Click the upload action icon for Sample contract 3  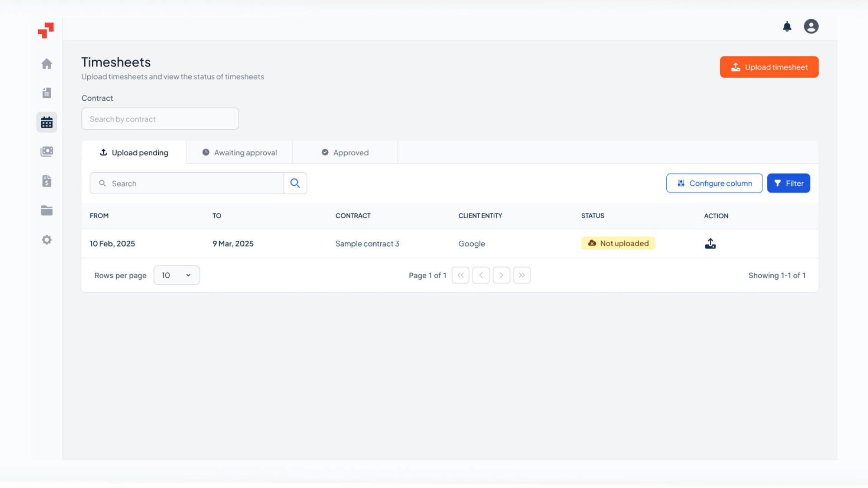710,243
